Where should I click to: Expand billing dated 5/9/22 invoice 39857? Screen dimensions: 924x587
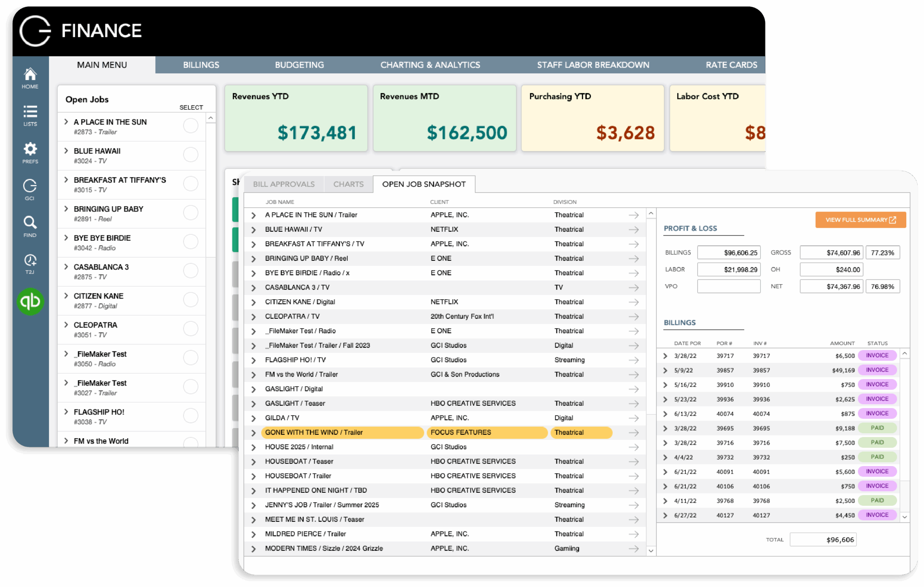[665, 370]
